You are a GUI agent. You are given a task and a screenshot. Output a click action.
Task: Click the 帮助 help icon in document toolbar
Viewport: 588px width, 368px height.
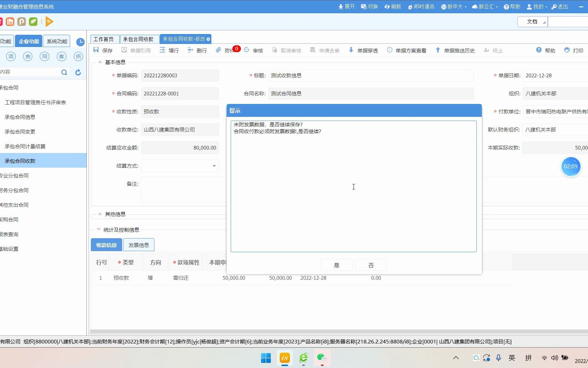coord(539,50)
